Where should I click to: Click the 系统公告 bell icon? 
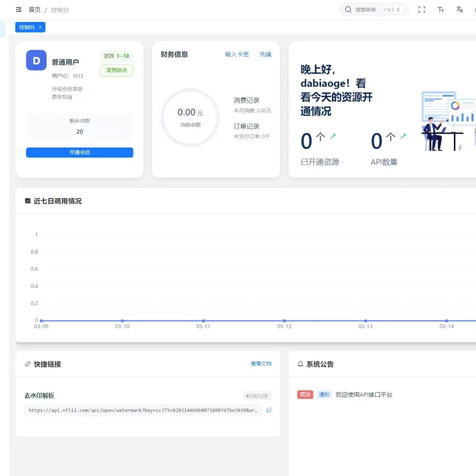tap(300, 364)
